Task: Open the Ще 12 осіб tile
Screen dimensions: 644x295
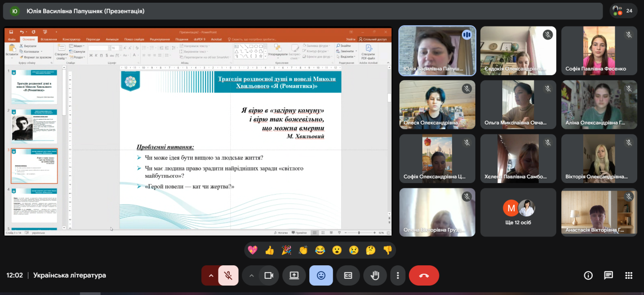Action: tap(518, 212)
